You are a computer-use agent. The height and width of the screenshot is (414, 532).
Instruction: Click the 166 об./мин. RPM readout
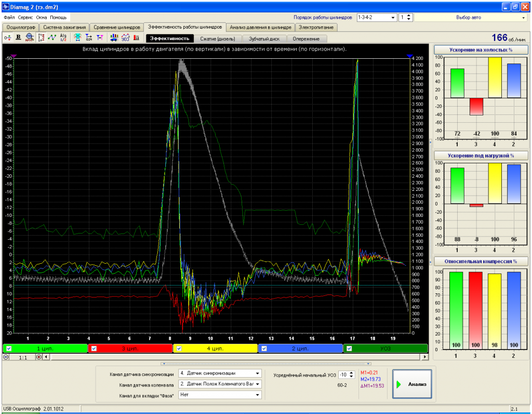point(509,37)
